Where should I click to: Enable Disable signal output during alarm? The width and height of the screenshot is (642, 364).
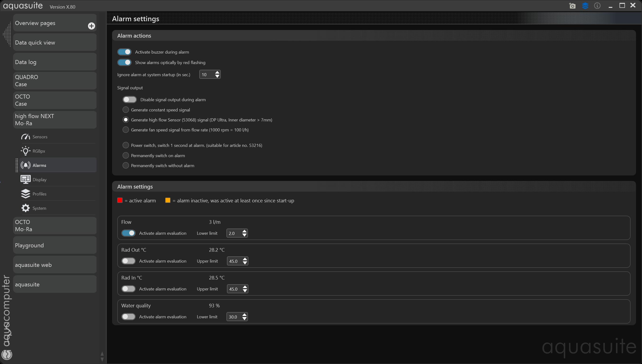click(130, 100)
